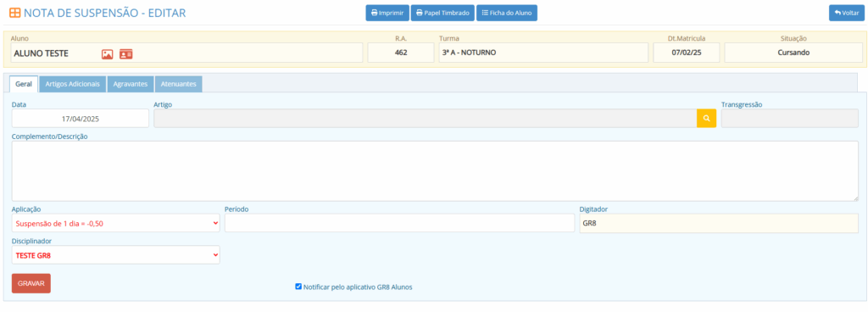Click the Transgressão field
Image resolution: width=868 pixels, height=312 pixels.
click(790, 119)
